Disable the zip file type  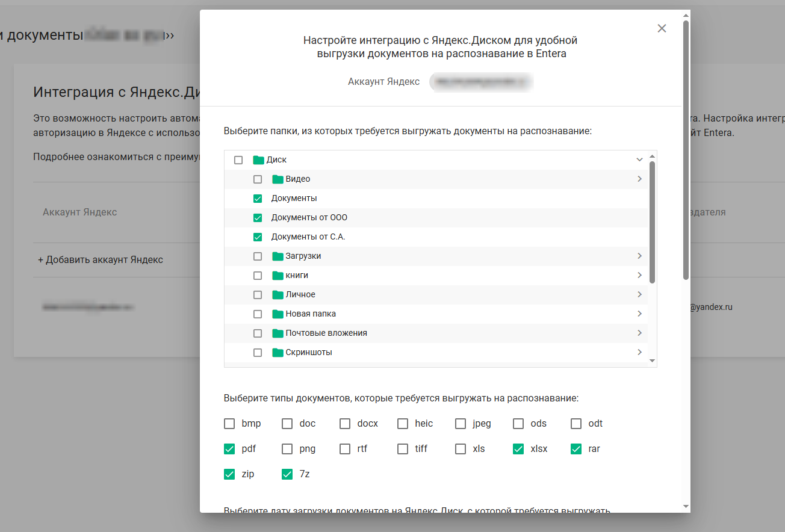pyautogui.click(x=229, y=474)
